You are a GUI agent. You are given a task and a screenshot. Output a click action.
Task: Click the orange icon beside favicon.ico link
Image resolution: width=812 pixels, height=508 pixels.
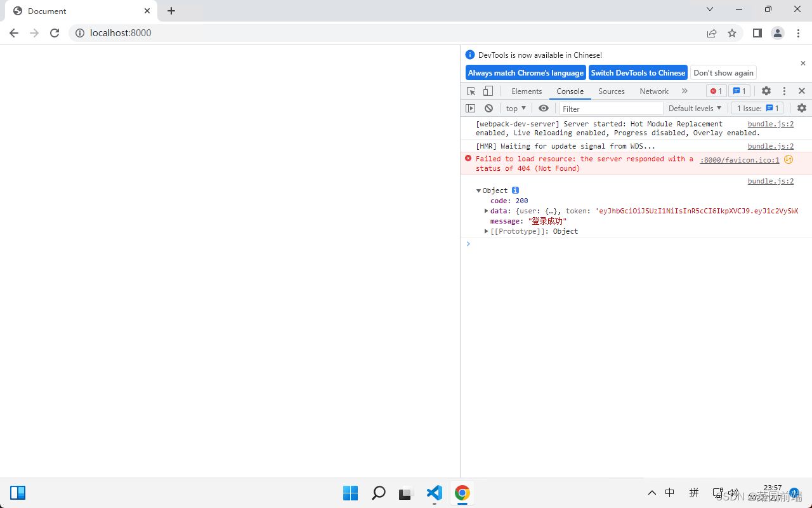click(x=789, y=160)
